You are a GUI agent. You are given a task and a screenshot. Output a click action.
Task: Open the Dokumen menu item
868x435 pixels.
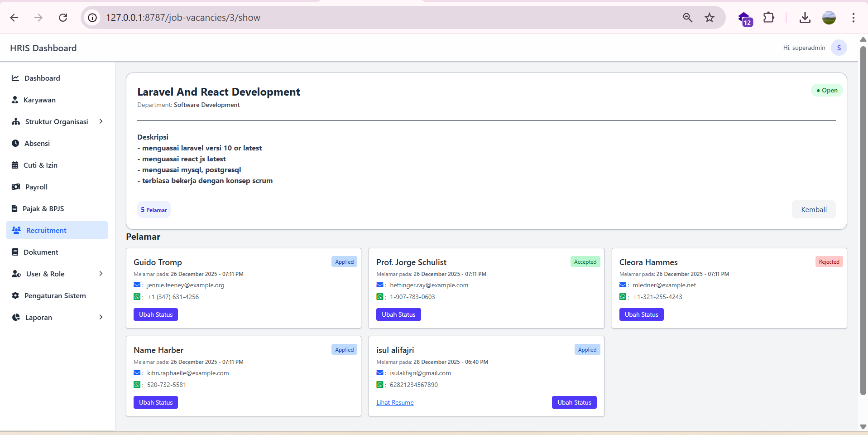tap(41, 252)
